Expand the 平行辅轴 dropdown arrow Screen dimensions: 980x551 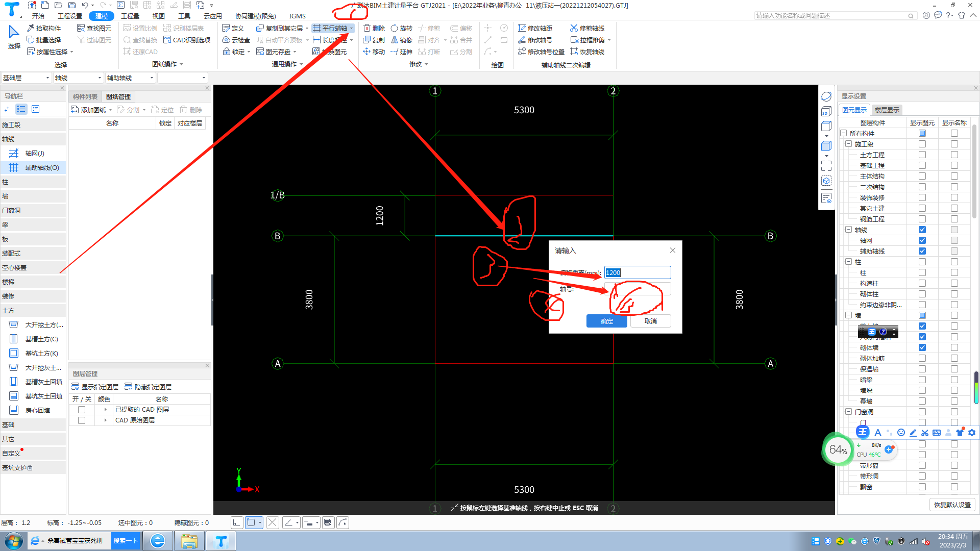click(x=352, y=29)
